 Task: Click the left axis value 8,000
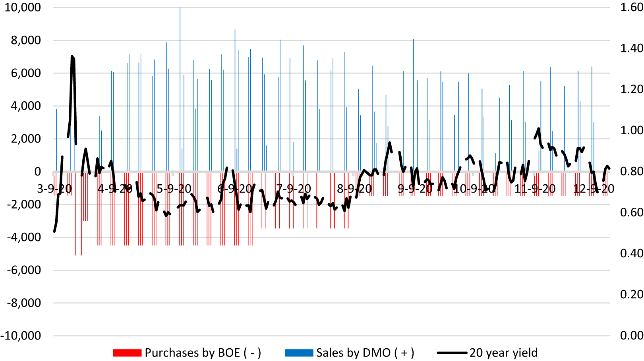[x=26, y=40]
